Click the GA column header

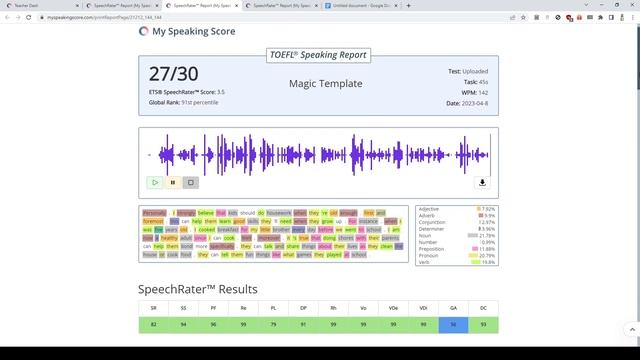(453, 308)
